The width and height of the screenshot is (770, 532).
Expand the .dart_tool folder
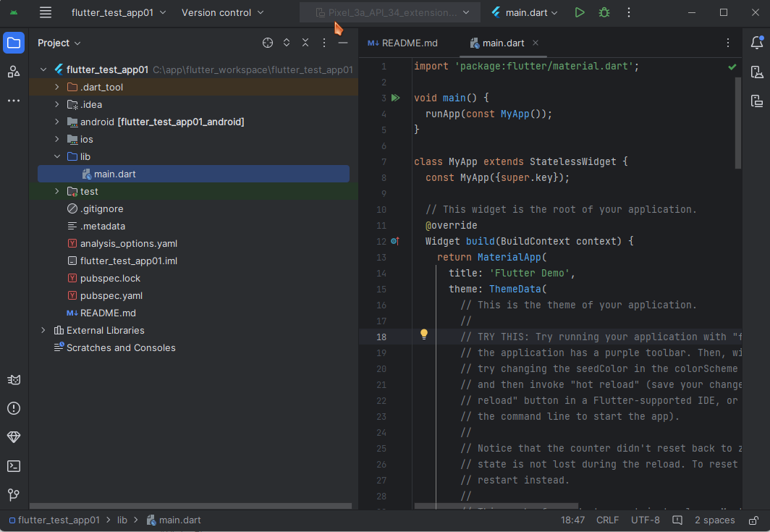(57, 87)
